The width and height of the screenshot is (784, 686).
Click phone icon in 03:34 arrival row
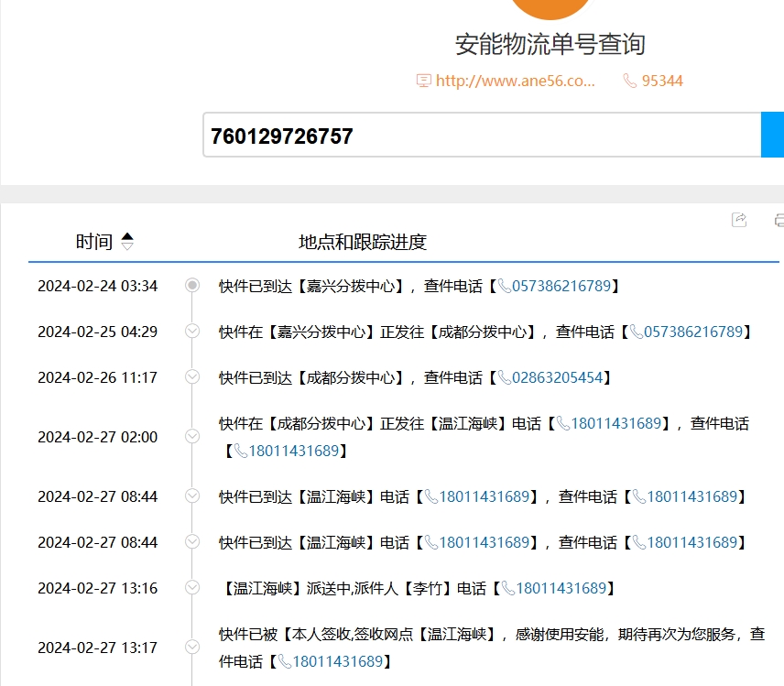click(505, 286)
